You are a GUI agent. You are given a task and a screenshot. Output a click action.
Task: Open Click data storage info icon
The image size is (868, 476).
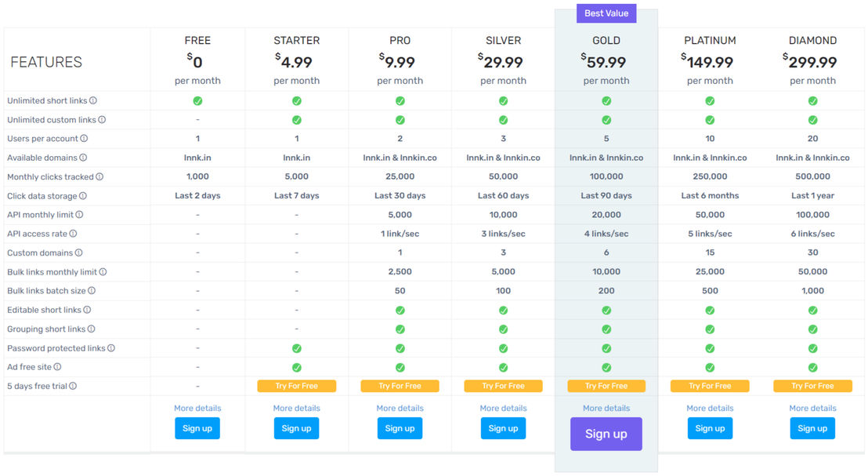click(x=82, y=195)
